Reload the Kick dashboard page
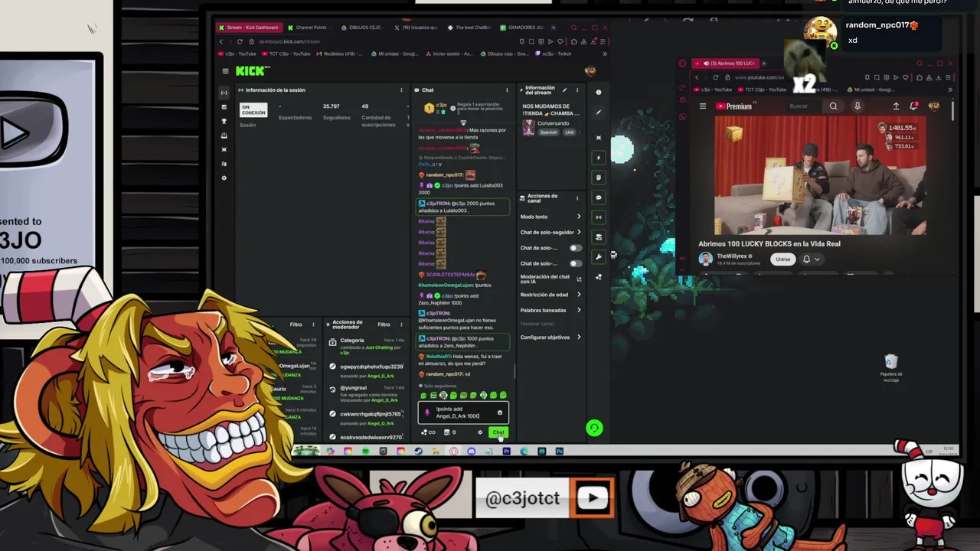This screenshot has width=980, height=551. click(240, 41)
